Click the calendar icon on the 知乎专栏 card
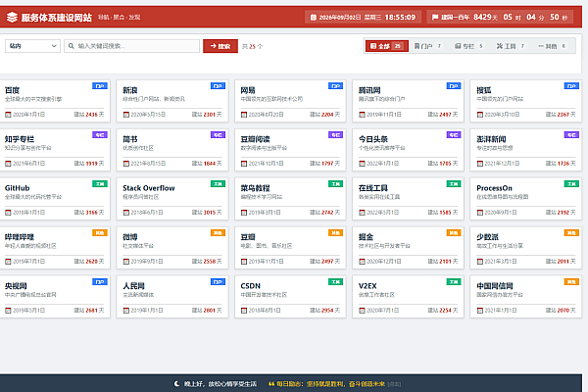This screenshot has width=588, height=392. pos(8,164)
